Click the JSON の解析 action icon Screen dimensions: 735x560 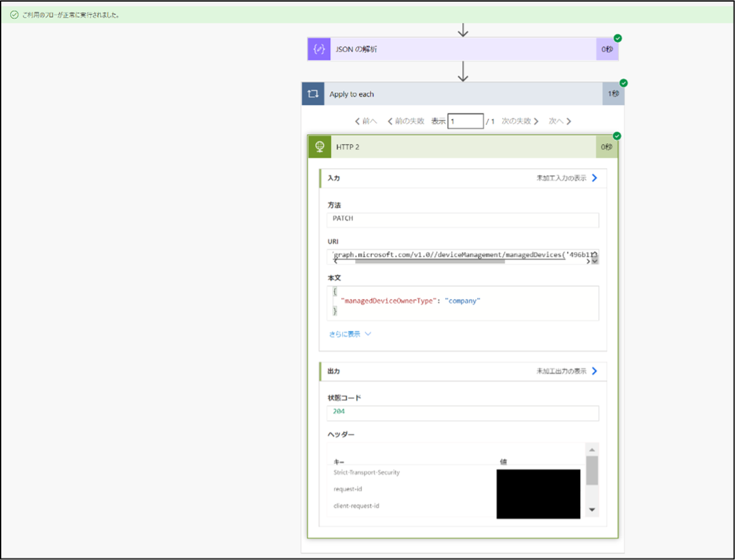(x=318, y=49)
